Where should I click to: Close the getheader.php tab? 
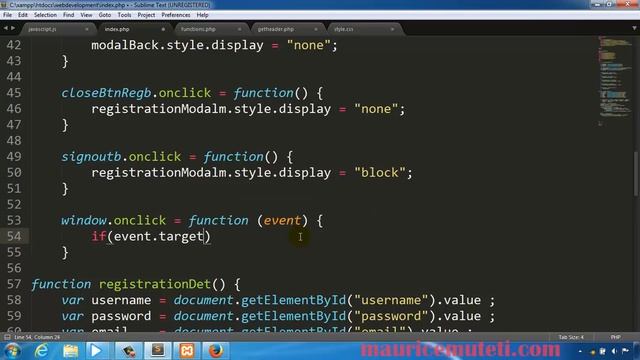(316, 29)
